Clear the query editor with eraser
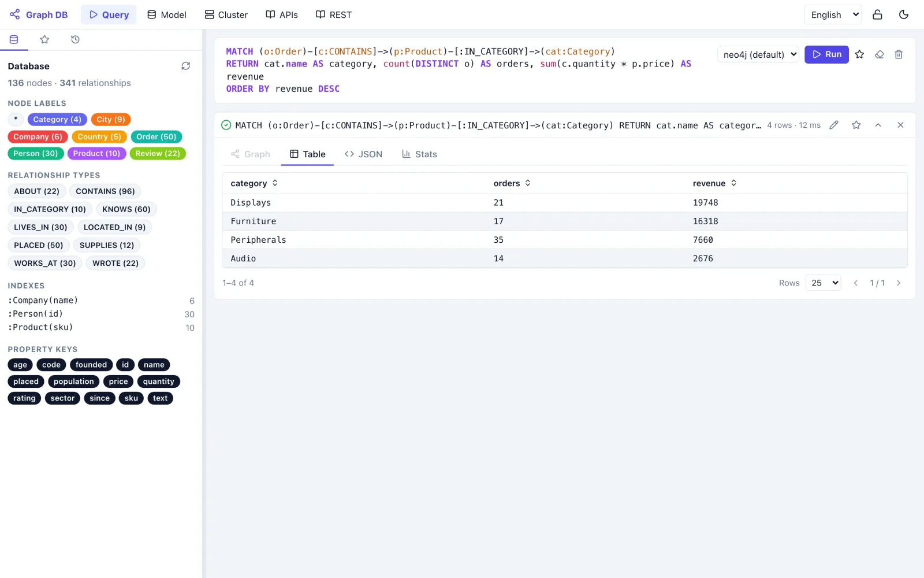The width and height of the screenshot is (924, 578). coord(879,54)
